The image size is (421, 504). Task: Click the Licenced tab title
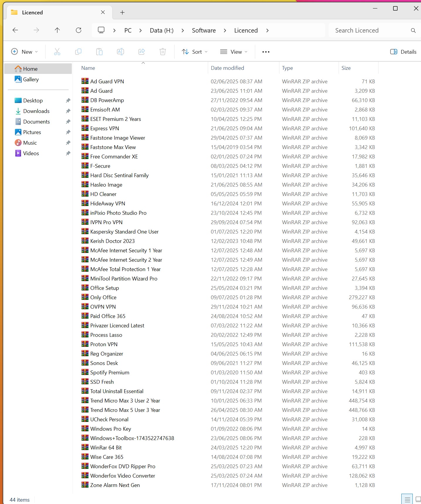coord(33,12)
